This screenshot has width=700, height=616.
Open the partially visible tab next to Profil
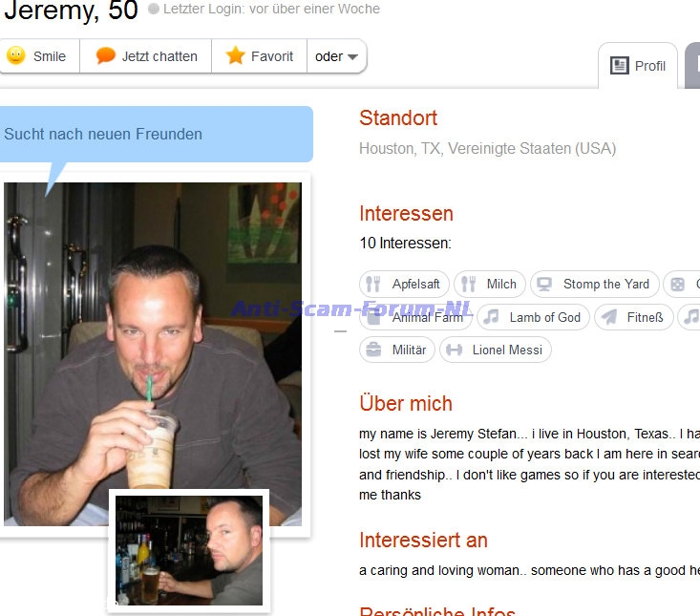point(692,66)
